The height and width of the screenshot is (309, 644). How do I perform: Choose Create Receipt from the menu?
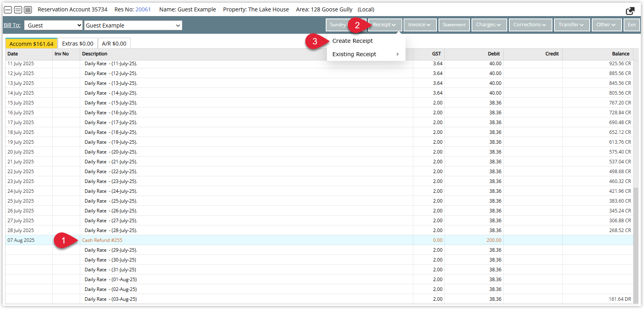pyautogui.click(x=352, y=41)
